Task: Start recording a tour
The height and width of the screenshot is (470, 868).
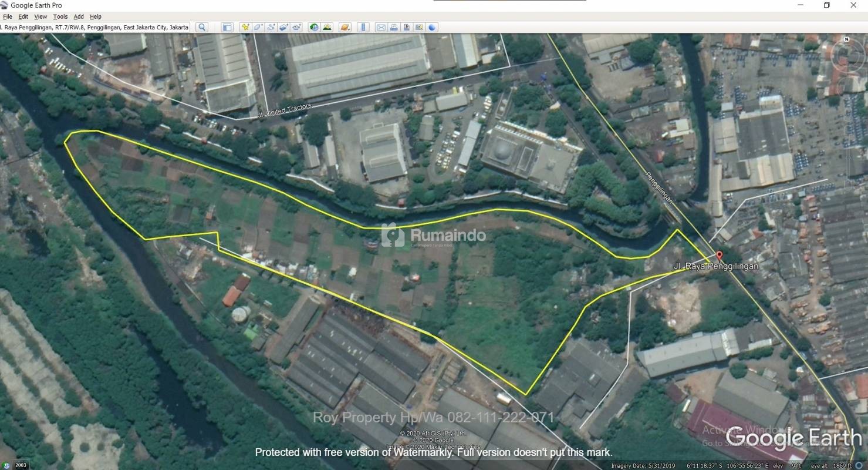Action: pos(296,27)
